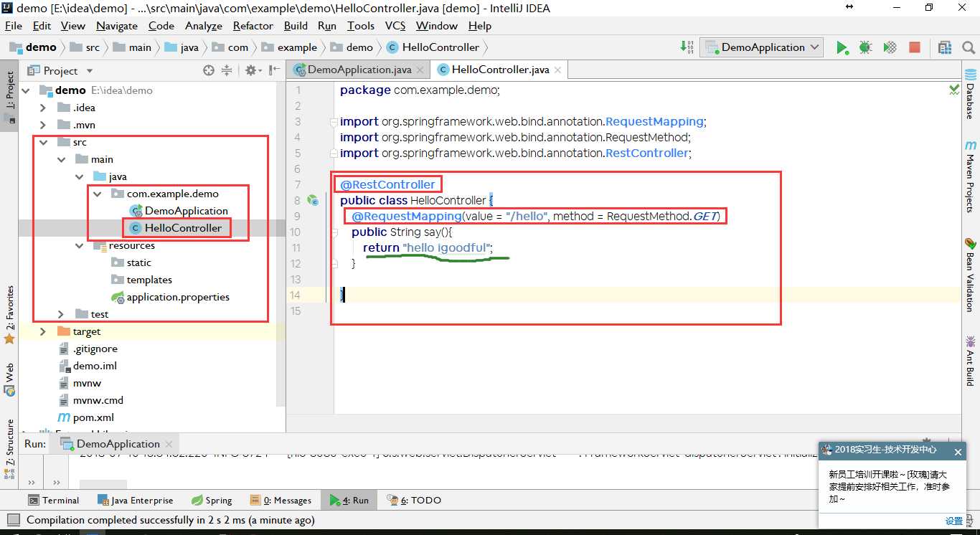This screenshot has height=535, width=980.
Task: Open Project Structure icon in toolbar
Action: 945,47
